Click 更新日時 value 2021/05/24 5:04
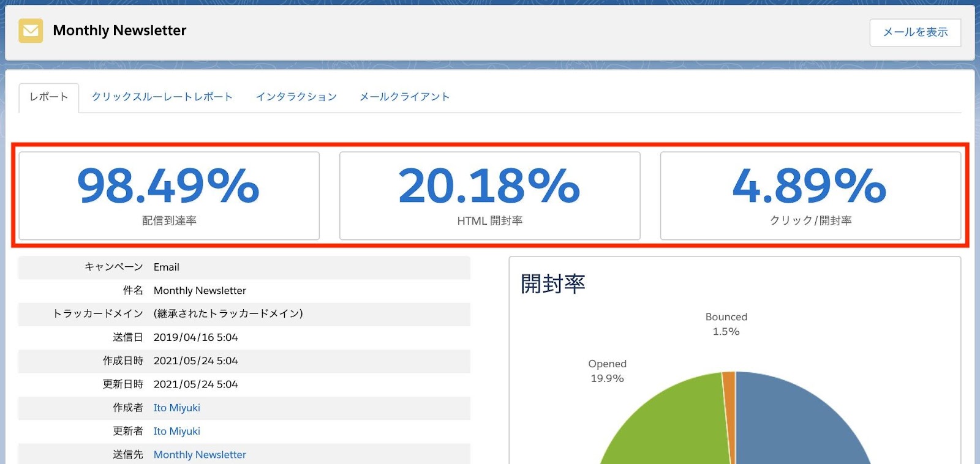Image resolution: width=980 pixels, height=464 pixels. click(x=195, y=384)
